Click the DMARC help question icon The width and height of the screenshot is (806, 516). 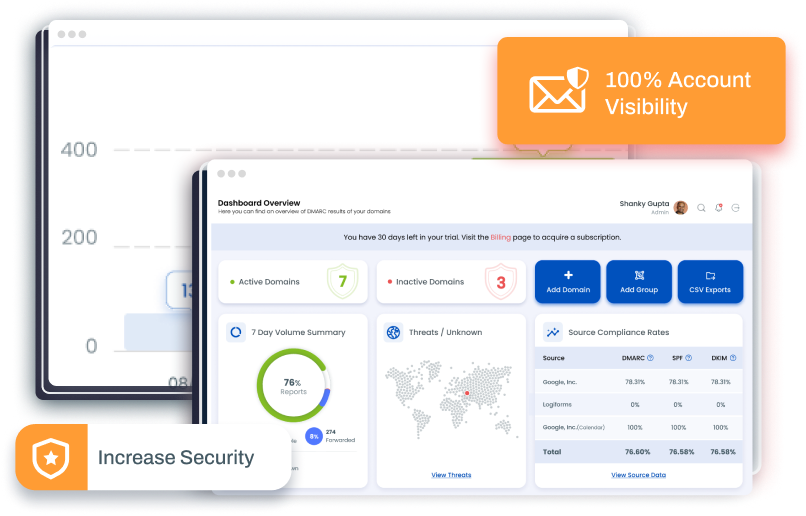pyautogui.click(x=650, y=358)
